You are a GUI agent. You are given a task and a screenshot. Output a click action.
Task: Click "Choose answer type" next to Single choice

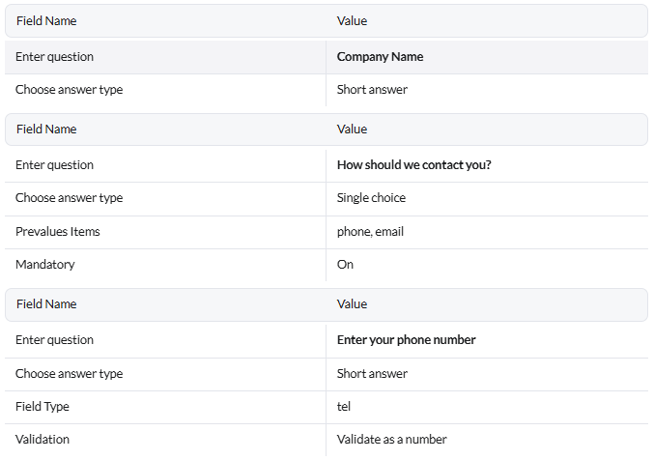69,198
